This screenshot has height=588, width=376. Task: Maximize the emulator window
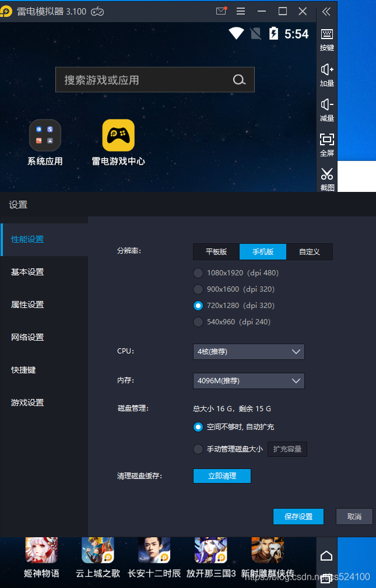(283, 11)
